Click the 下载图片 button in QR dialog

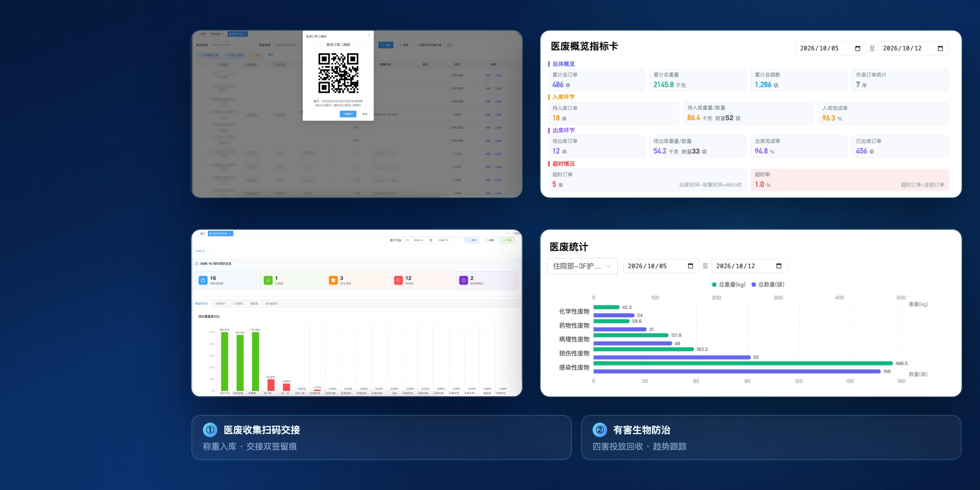(x=348, y=114)
